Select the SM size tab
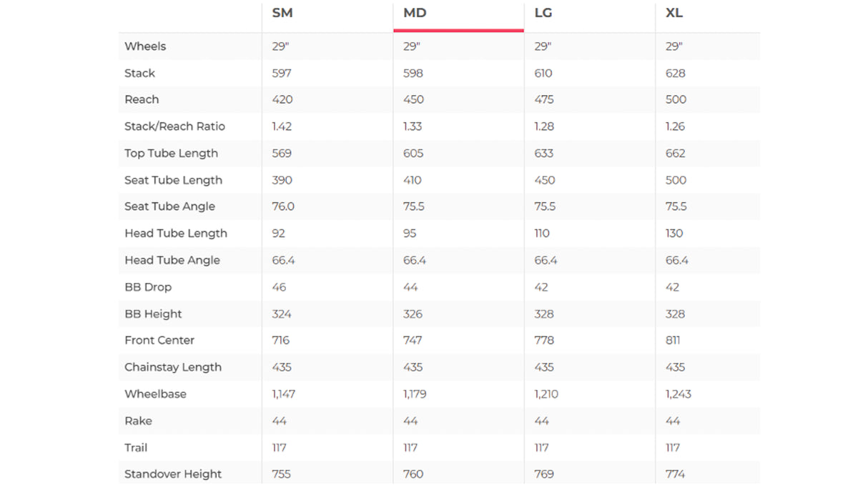 point(282,13)
